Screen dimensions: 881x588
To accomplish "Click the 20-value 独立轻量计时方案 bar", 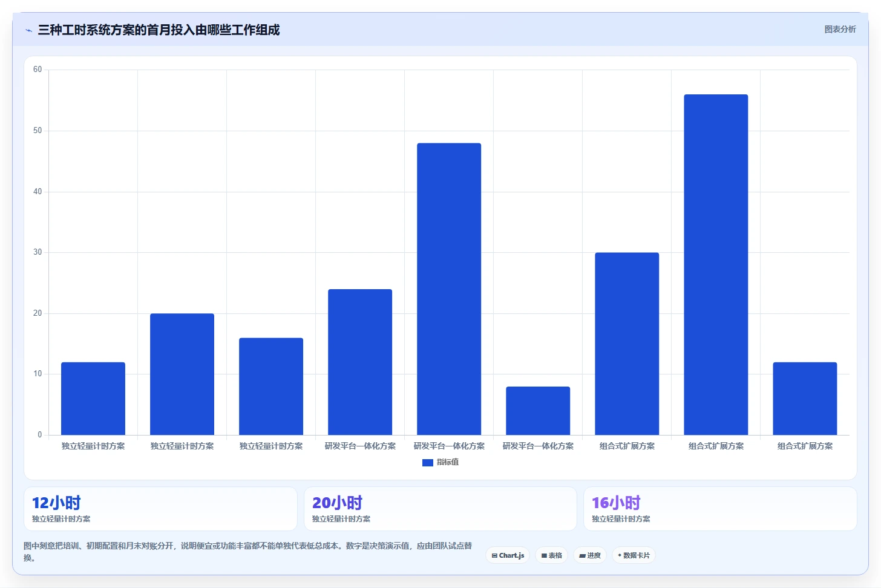I will pyautogui.click(x=182, y=374).
